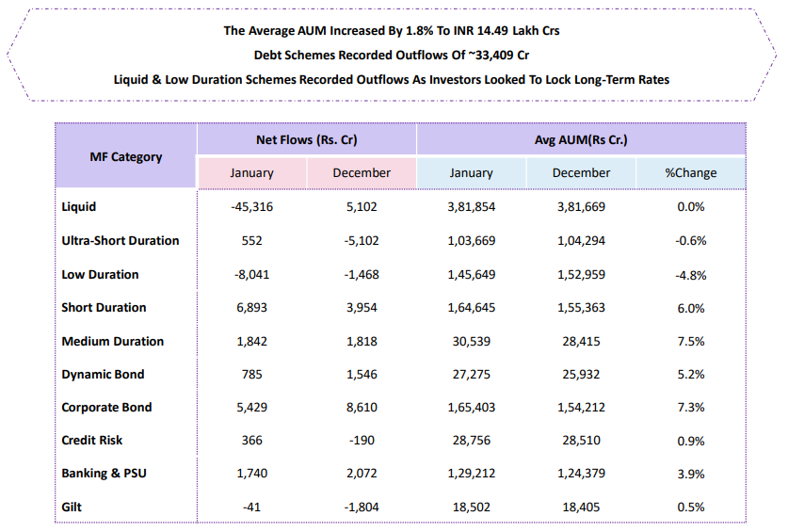Click Credit Risk flow '366'
The image size is (788, 532).
point(251,441)
